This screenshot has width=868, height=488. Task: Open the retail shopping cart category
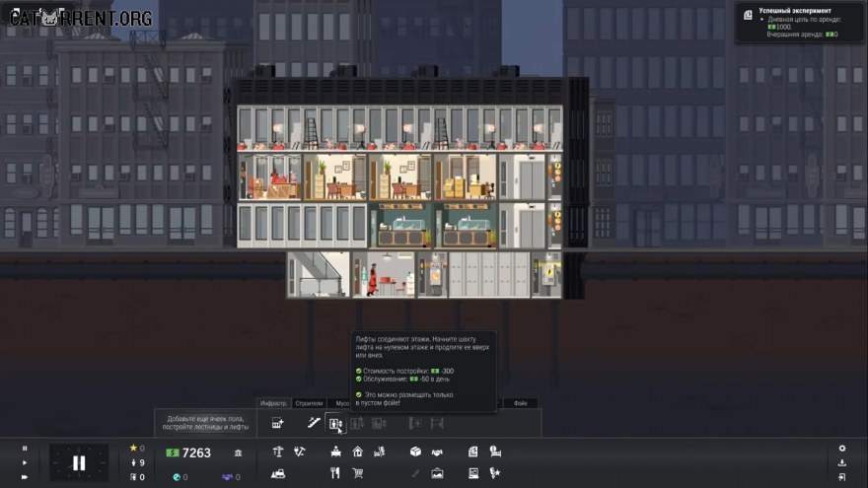[358, 473]
